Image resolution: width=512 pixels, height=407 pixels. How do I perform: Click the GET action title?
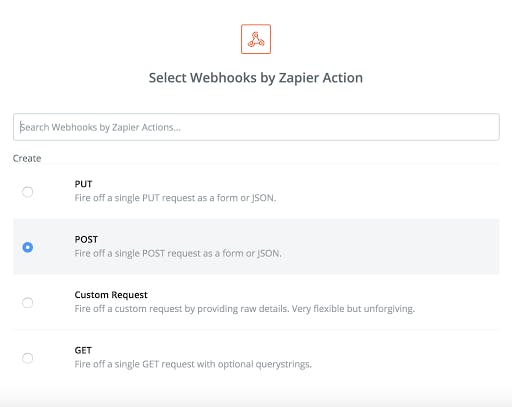click(x=83, y=350)
